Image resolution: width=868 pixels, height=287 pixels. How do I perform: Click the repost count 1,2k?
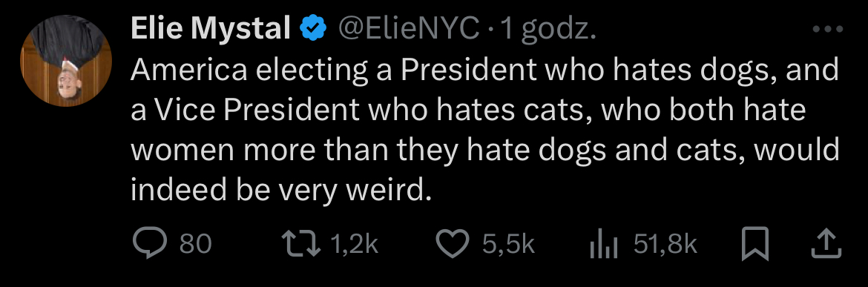tap(355, 244)
